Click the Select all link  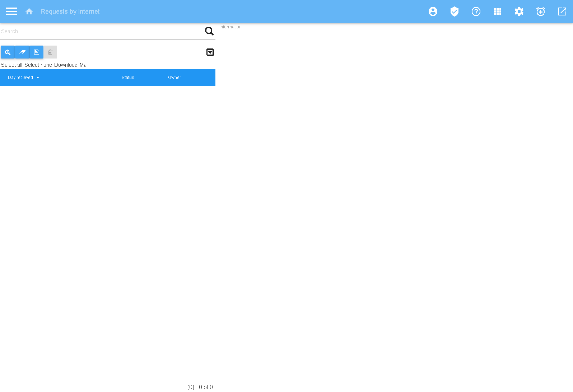pos(11,65)
